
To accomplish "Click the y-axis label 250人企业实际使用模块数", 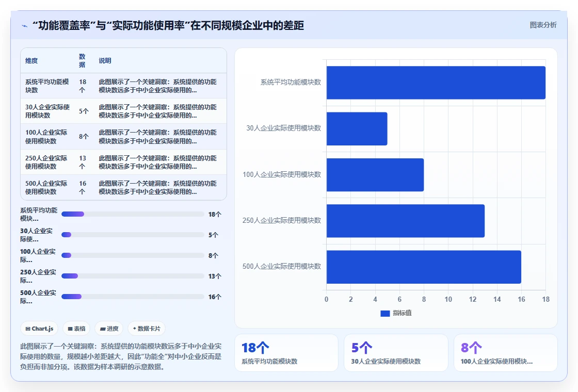I will tap(282, 220).
